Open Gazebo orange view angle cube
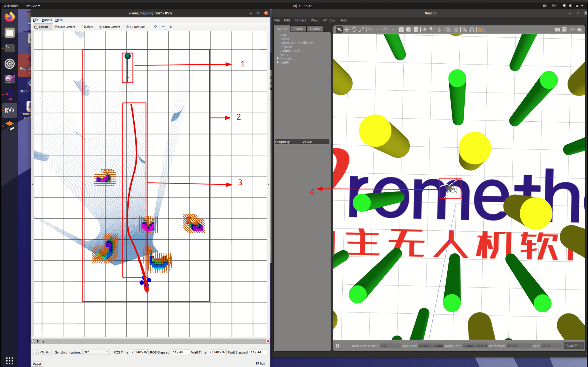Viewport: 588px width, 367px height. (481, 29)
